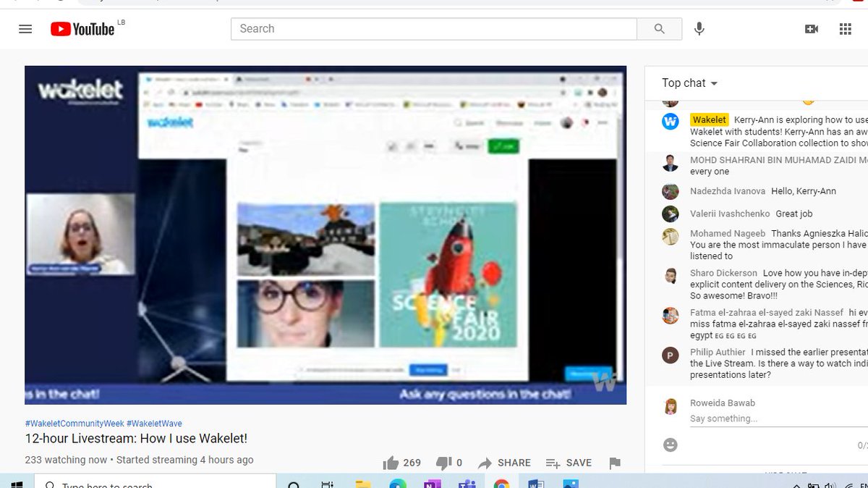Open Microsoft Word from the taskbar
This screenshot has height=488, width=868.
point(536,484)
